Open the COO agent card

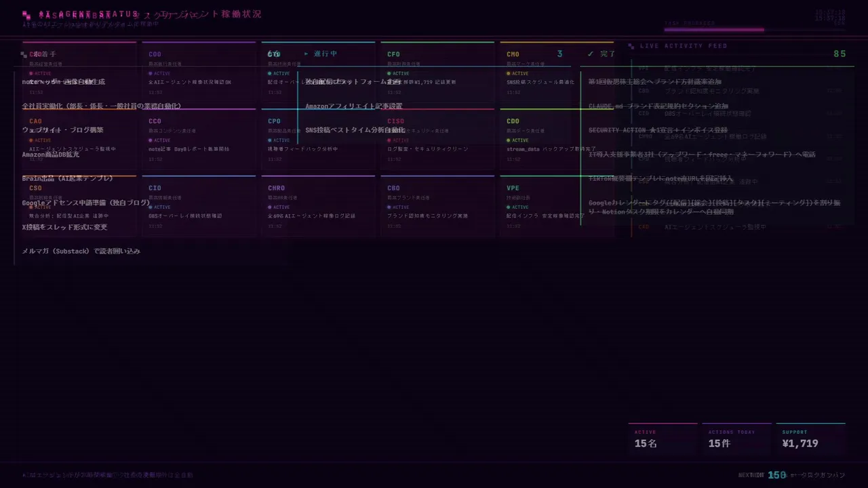click(199, 71)
